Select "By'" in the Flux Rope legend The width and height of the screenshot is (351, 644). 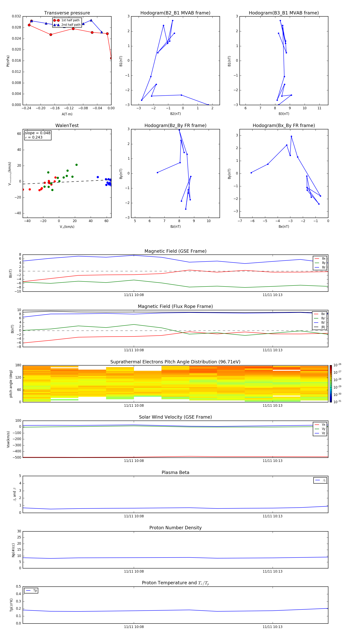[320, 318]
